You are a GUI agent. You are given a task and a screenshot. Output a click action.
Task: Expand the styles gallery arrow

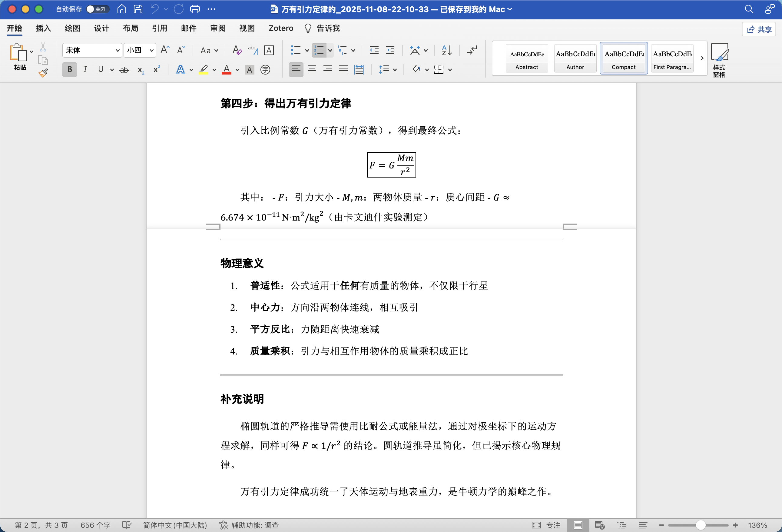coord(702,58)
